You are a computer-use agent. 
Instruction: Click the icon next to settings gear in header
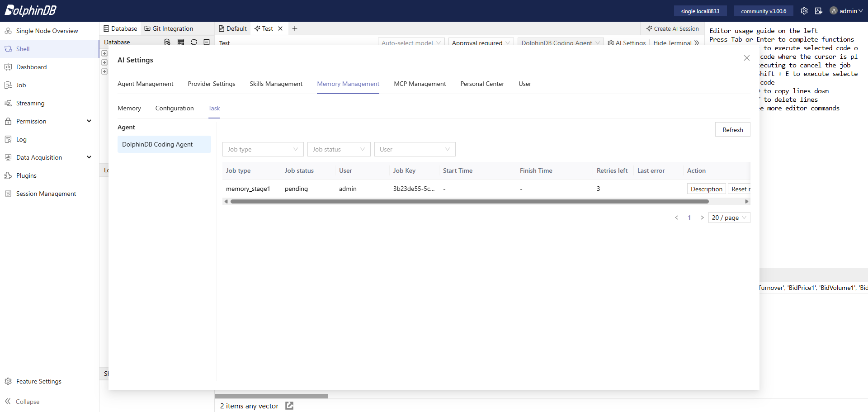(819, 11)
